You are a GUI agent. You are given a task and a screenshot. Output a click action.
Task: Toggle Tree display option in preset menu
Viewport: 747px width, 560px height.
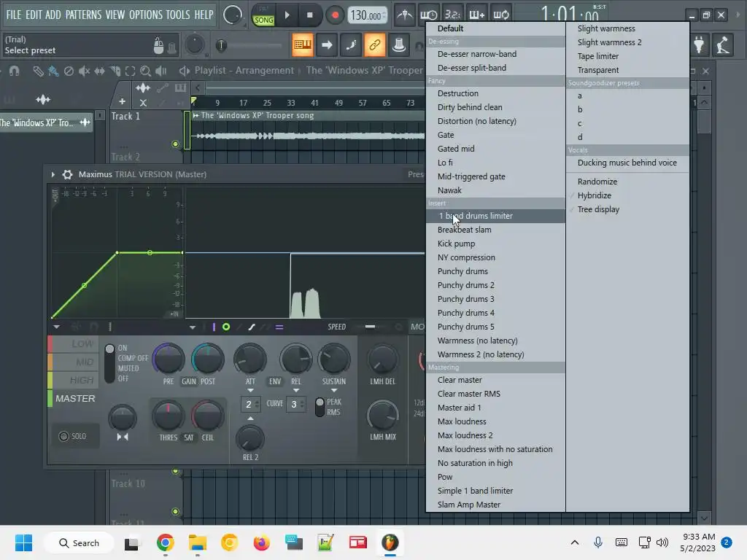click(598, 209)
